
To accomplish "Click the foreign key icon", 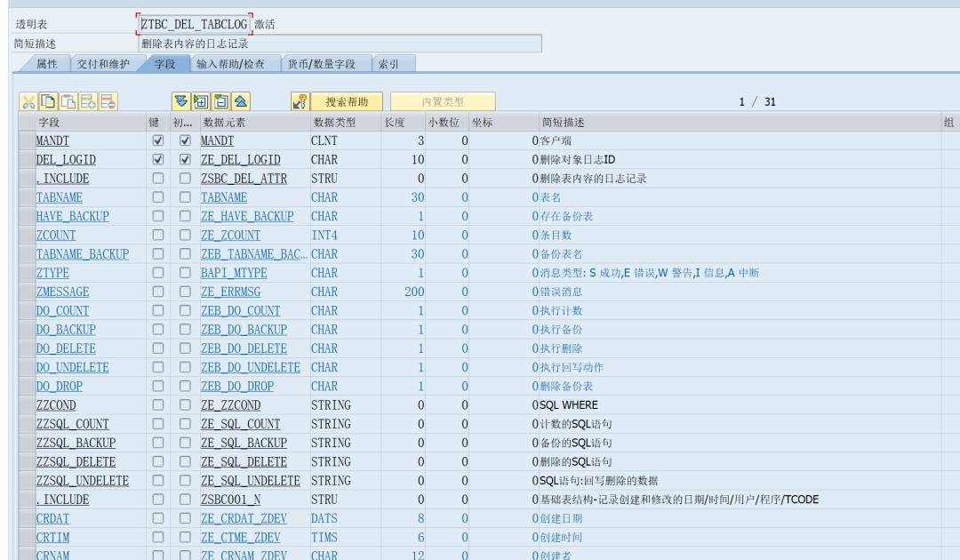I will pos(300,101).
